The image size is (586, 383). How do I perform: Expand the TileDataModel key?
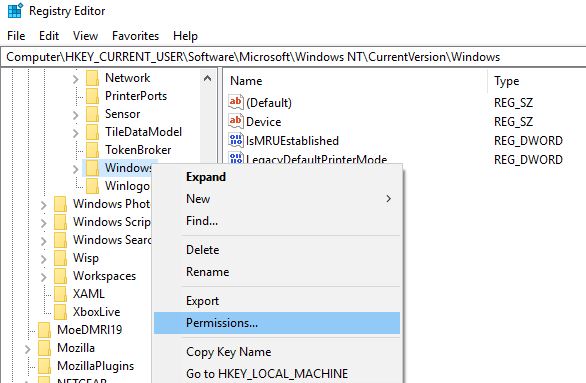(75, 133)
